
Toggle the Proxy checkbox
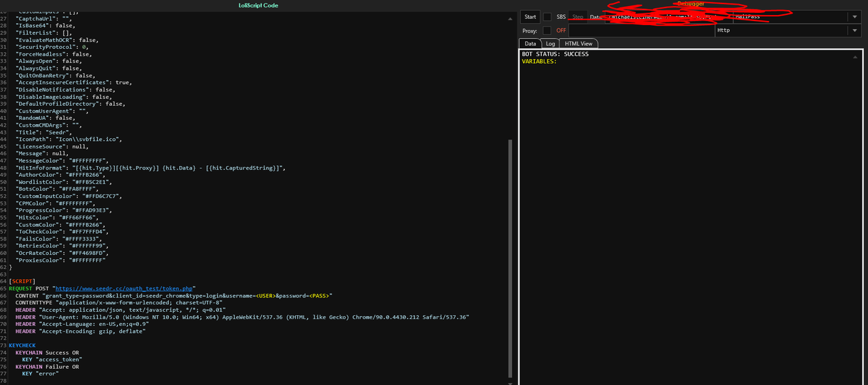click(x=547, y=31)
